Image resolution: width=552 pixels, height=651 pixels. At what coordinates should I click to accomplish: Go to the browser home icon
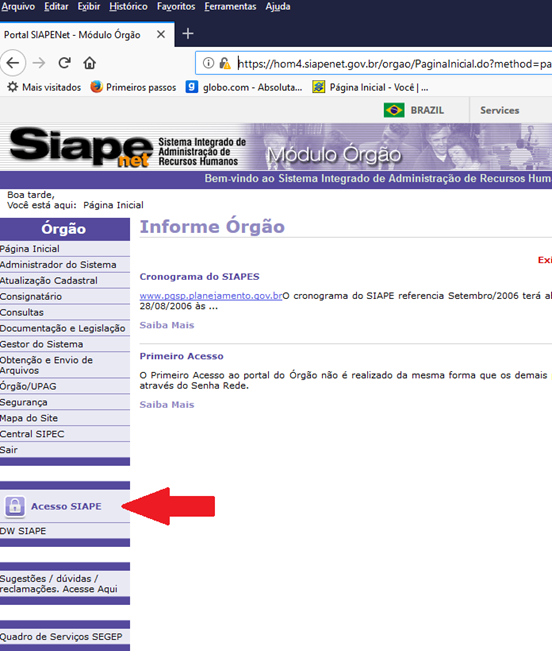pyautogui.click(x=90, y=63)
